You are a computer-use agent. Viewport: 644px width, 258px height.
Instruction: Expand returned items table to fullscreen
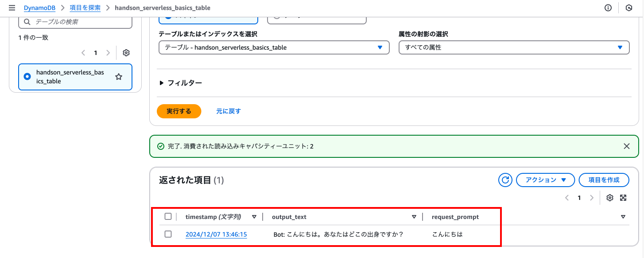[623, 198]
